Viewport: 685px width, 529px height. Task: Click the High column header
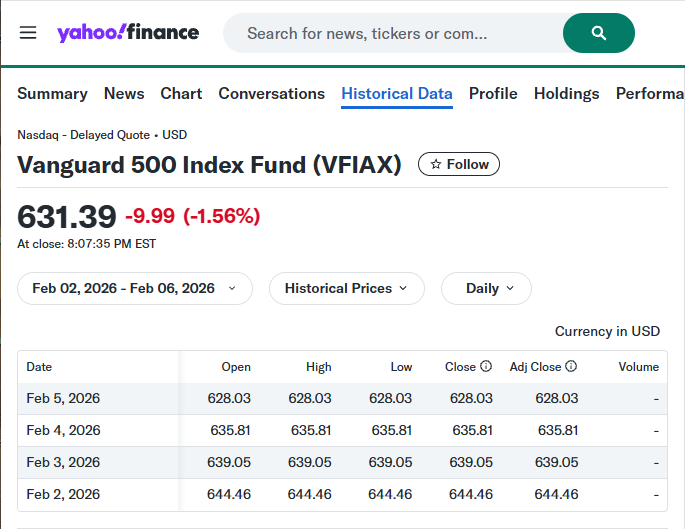318,366
